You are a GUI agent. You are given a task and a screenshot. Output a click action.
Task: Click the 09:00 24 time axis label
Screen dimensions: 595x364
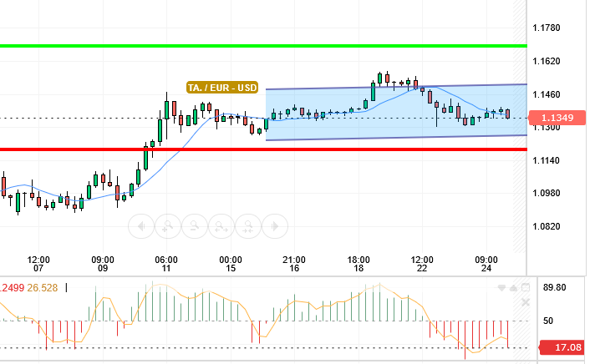(486, 264)
